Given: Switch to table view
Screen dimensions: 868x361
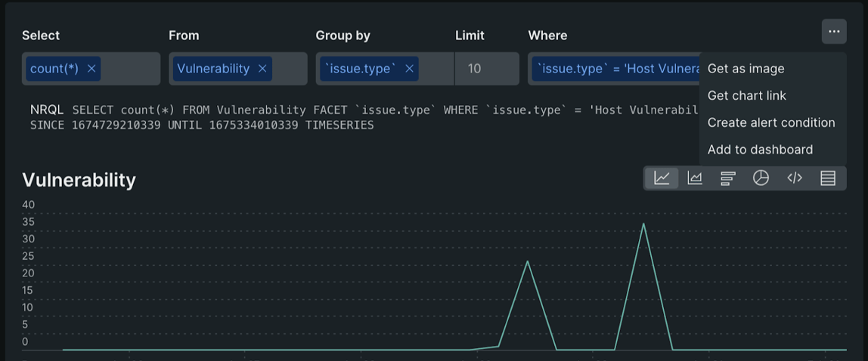Looking at the screenshot, I should 828,178.
